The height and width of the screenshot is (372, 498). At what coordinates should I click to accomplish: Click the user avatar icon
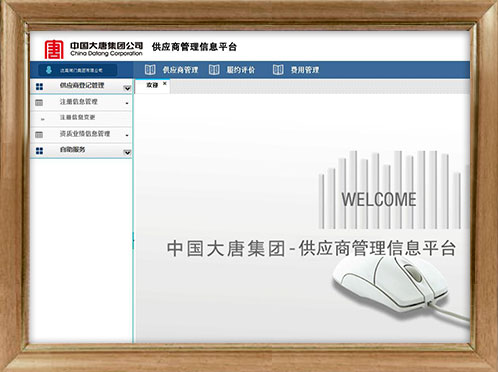tap(49, 70)
